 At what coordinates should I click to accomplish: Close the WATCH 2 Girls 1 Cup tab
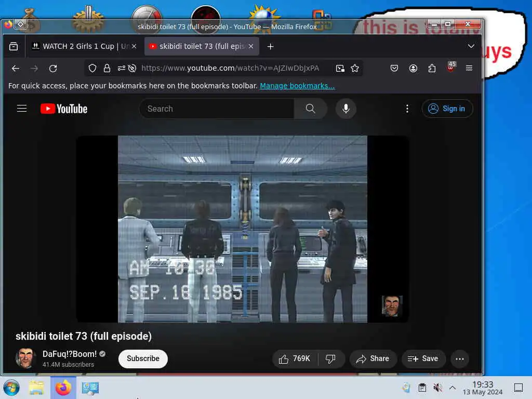point(135,46)
